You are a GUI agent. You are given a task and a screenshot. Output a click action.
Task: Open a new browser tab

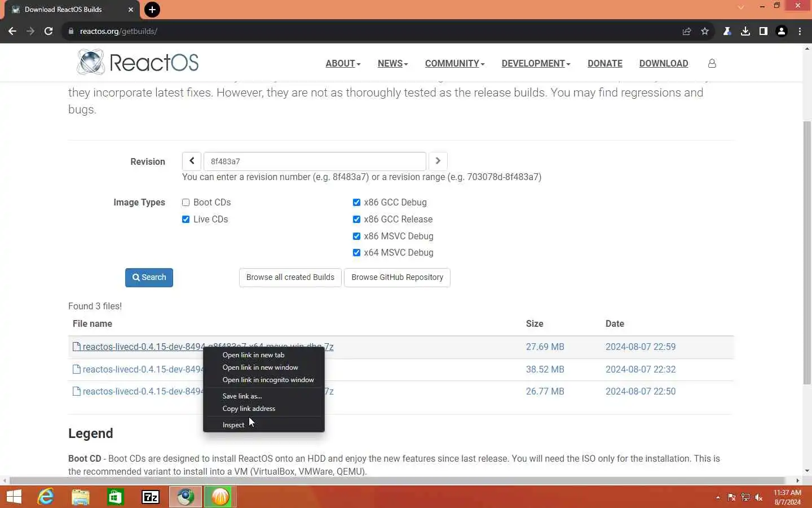152,10
